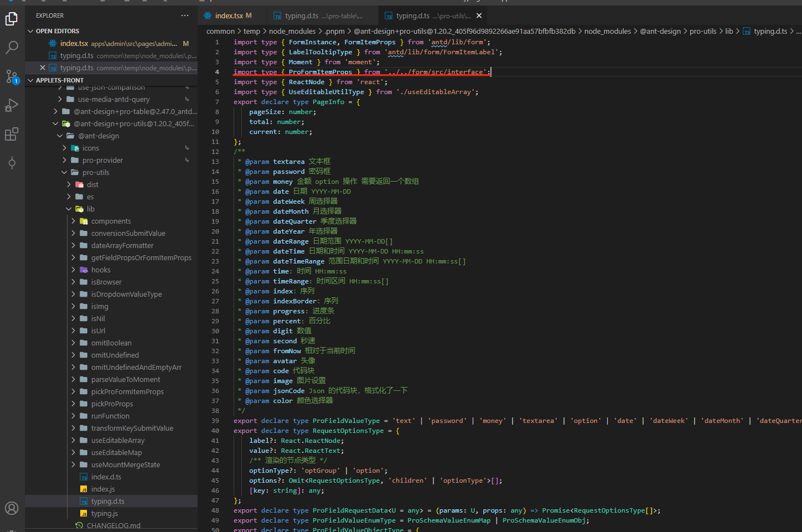Open Source Control showing one pending change

tap(12, 76)
